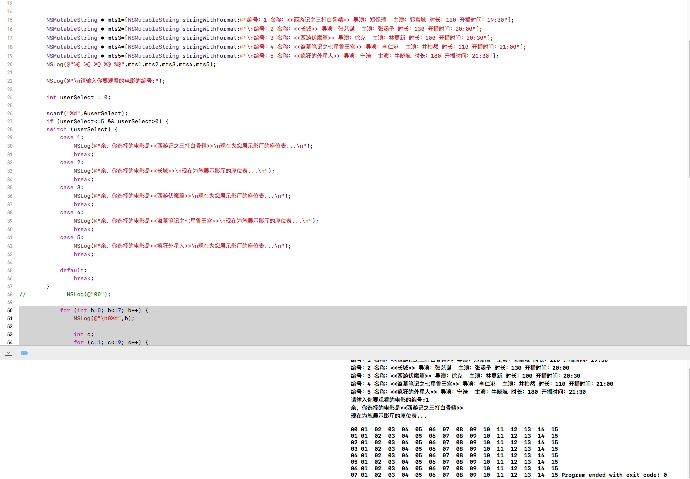Click the mts5 NSMutableString declaration line
The image size is (690, 479).
point(272,56)
